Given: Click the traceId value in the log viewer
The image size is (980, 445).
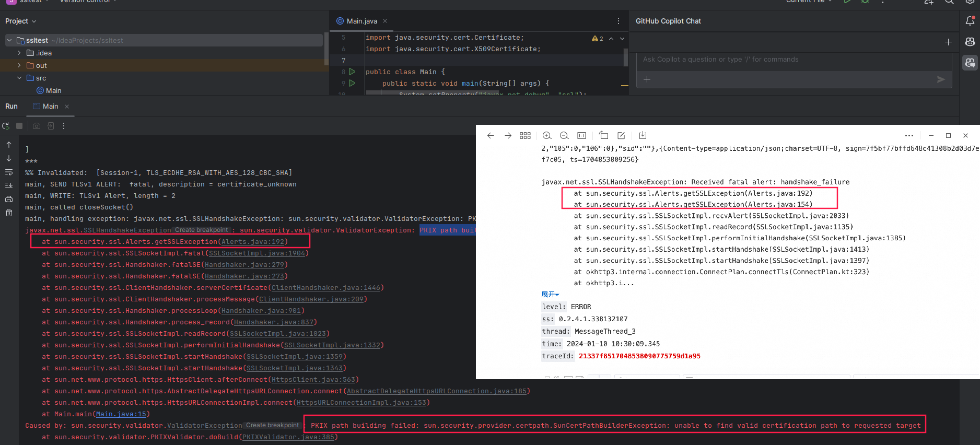Looking at the screenshot, I should point(639,356).
